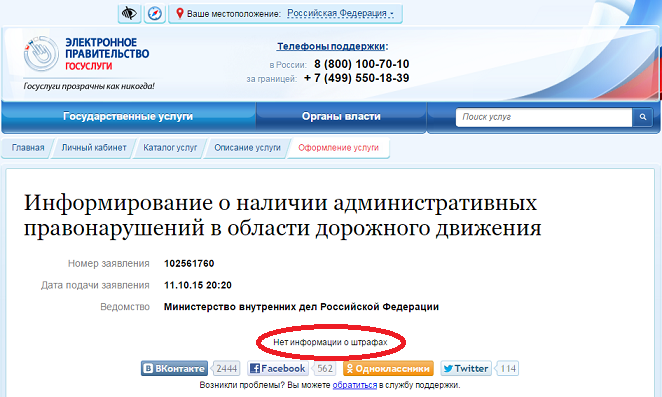The height and width of the screenshot is (397, 662).
Task: Click submission date 11.10.15 20:20
Action: 198,285
